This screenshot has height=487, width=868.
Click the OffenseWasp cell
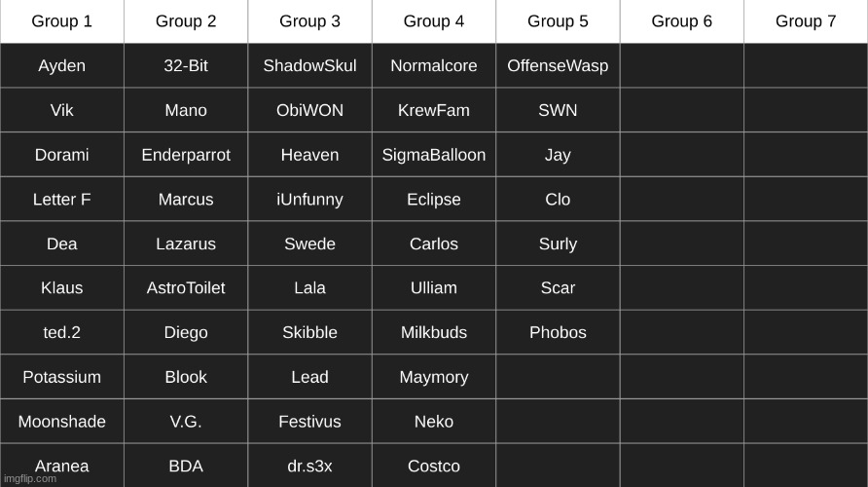click(x=558, y=66)
